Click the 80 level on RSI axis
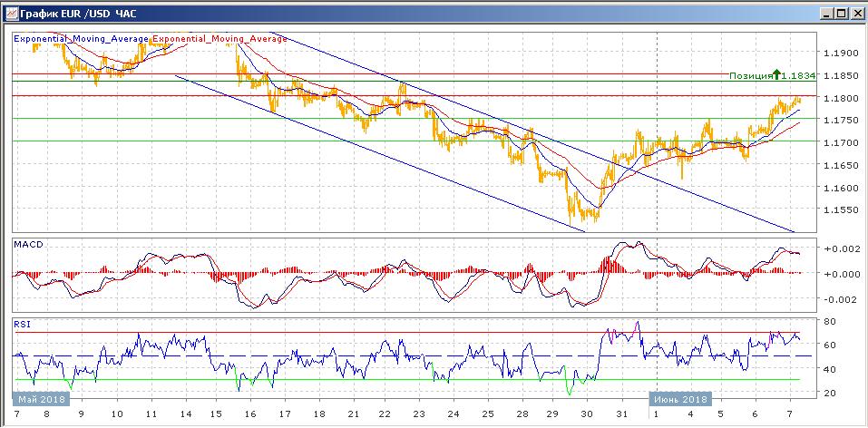This screenshot has height=428, width=868. 829,321
